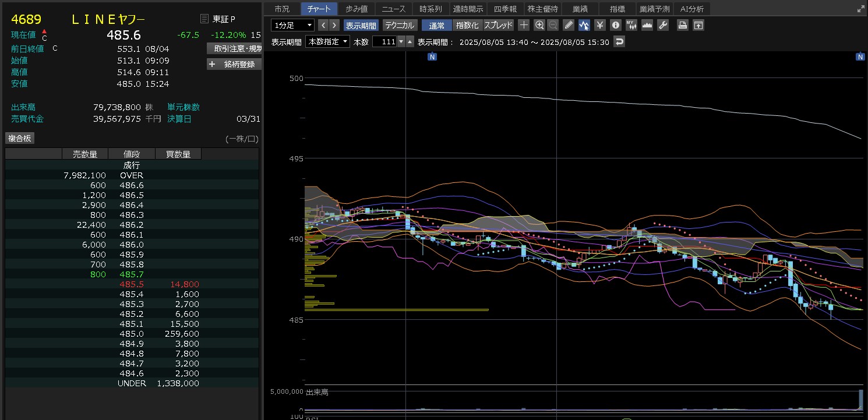The height and width of the screenshot is (420, 868).
Task: Select the 指数化 scale mode
Action: [467, 25]
